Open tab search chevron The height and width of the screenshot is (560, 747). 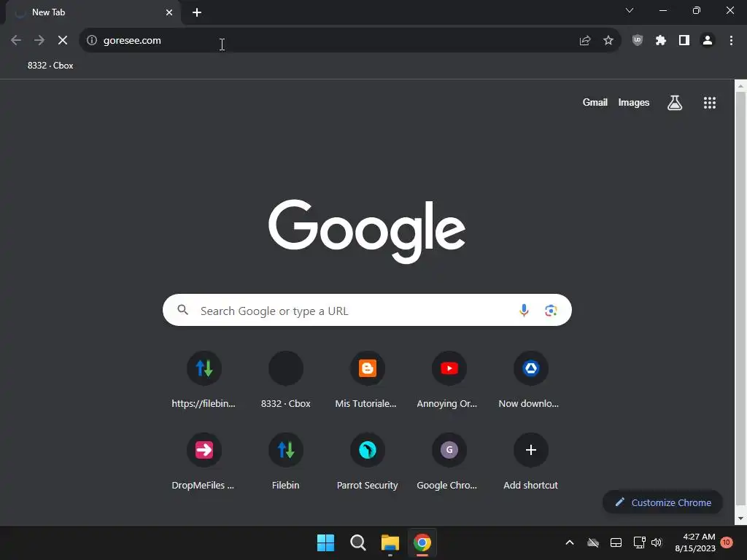pyautogui.click(x=630, y=10)
